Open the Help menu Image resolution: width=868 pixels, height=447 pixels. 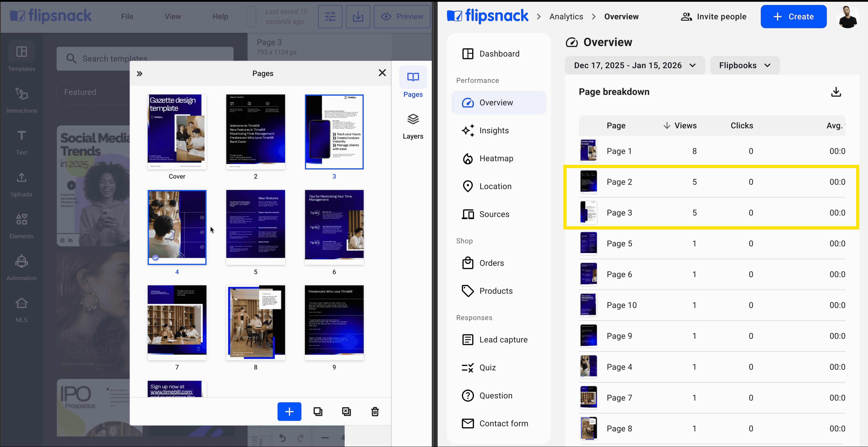(x=220, y=17)
